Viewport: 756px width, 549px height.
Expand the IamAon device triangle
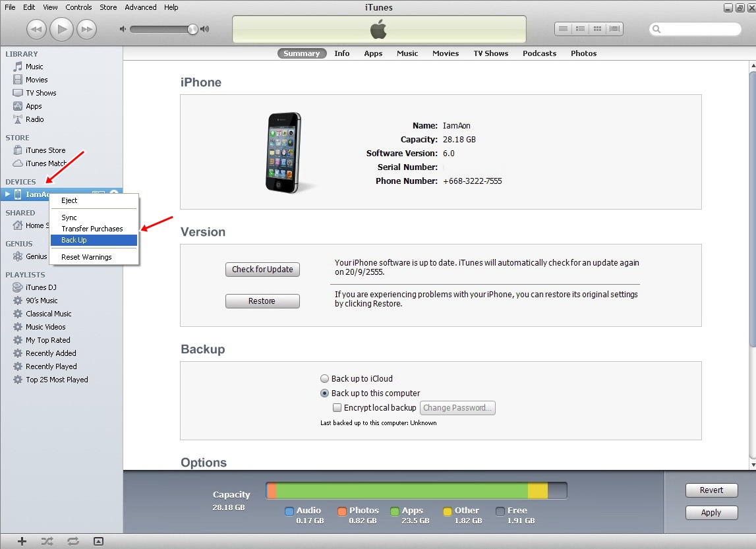[7, 194]
